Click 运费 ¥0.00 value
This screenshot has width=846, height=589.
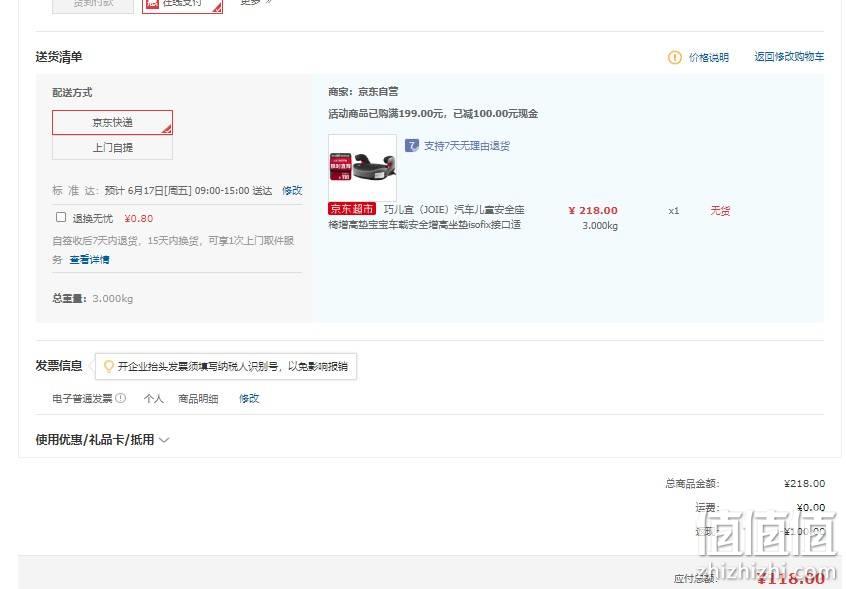811,507
